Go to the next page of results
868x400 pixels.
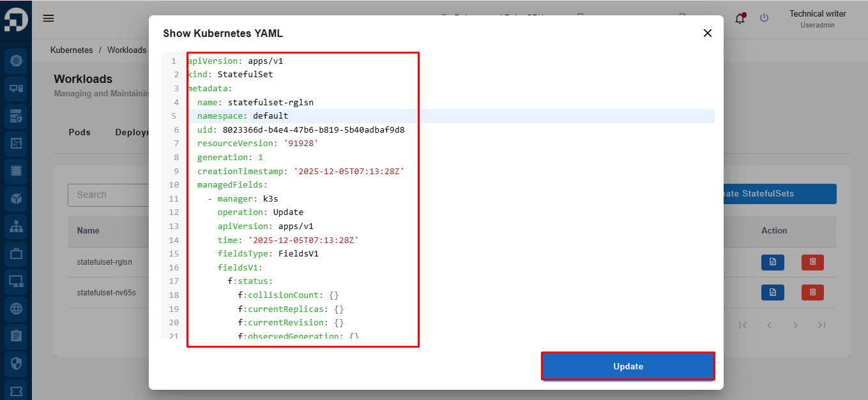coord(795,325)
